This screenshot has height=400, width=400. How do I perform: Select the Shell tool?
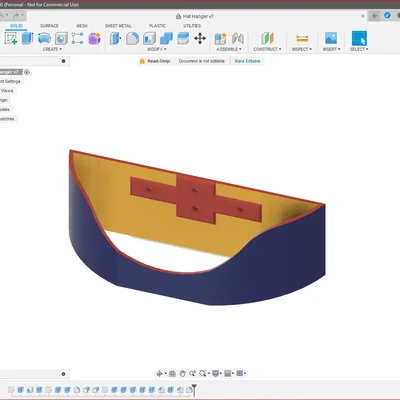tap(149, 38)
